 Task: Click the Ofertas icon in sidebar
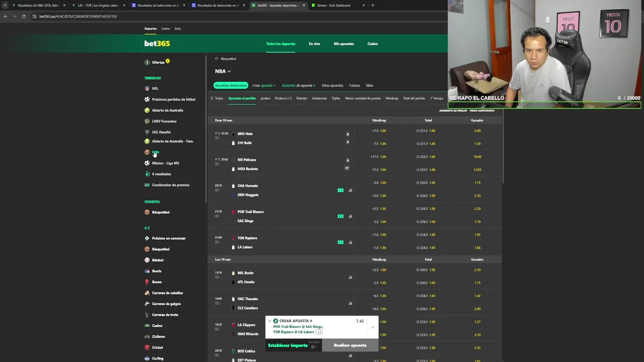pos(147,62)
